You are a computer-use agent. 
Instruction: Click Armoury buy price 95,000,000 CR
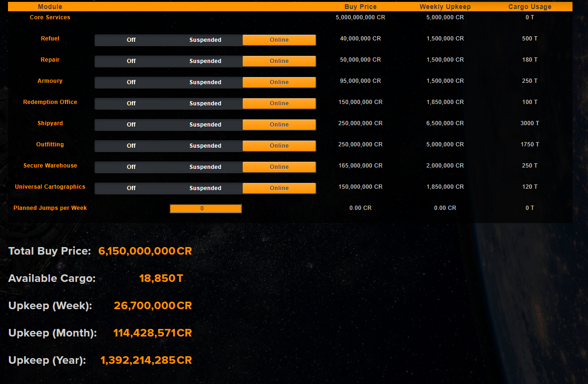point(360,81)
